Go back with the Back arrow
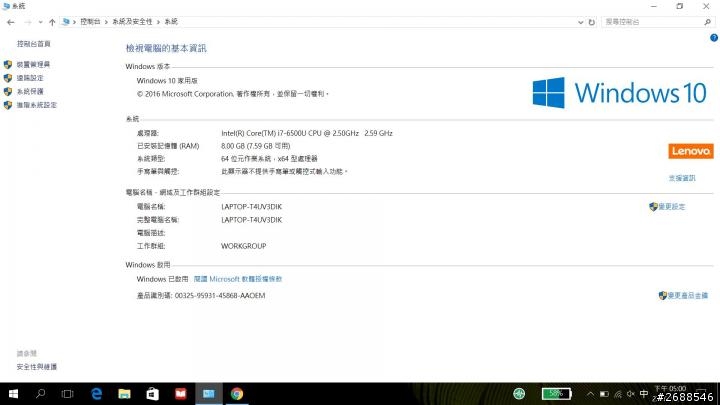The height and width of the screenshot is (405, 720). 11,22
